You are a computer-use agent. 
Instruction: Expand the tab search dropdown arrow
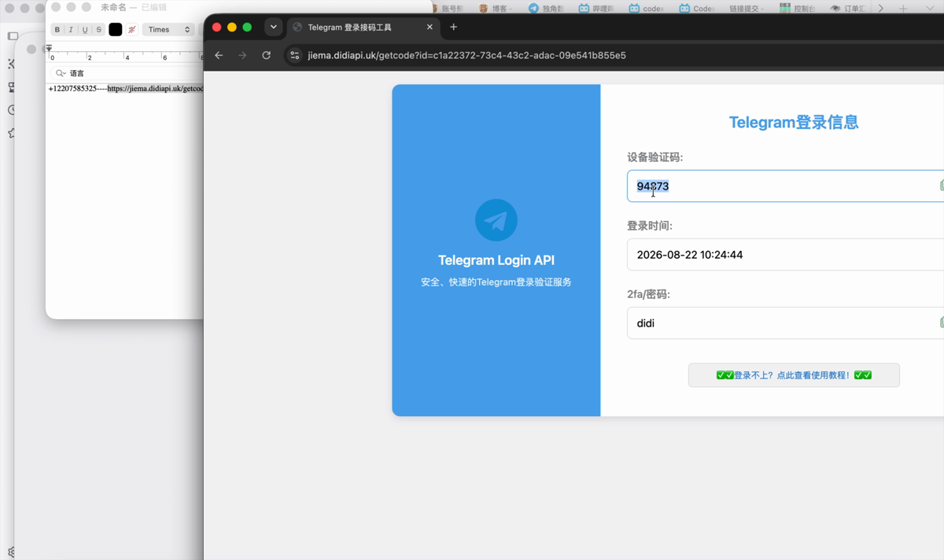coord(273,27)
